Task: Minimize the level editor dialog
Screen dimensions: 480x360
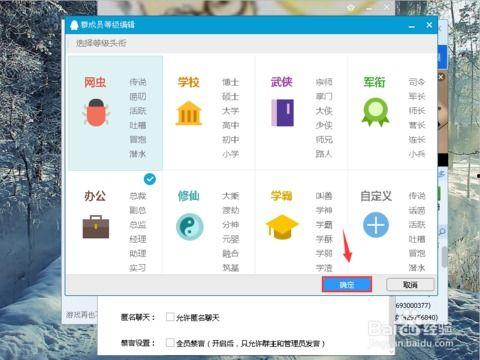Action: click(x=412, y=25)
